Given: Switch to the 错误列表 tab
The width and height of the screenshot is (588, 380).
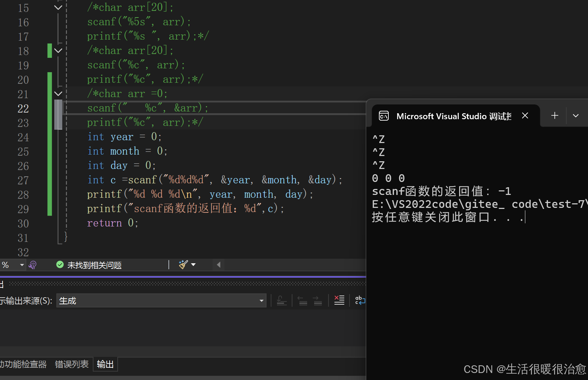Looking at the screenshot, I should tap(72, 364).
